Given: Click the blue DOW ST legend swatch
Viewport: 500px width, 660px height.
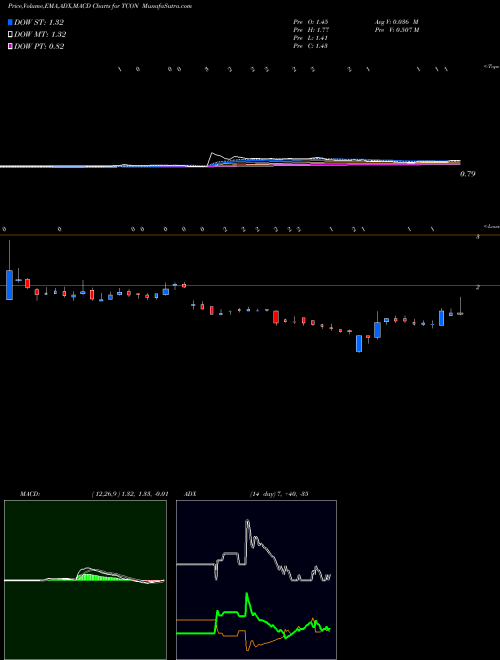Looking at the screenshot, I should tap(10, 22).
